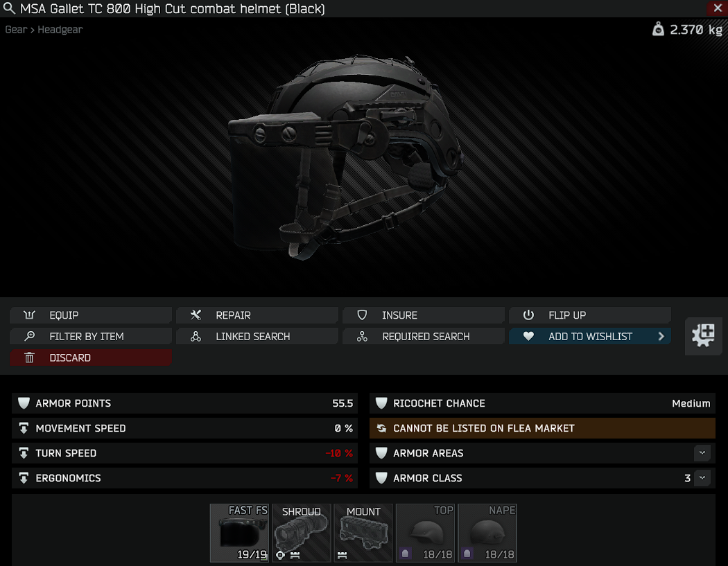Choose REPAIR from the action menu

[257, 315]
